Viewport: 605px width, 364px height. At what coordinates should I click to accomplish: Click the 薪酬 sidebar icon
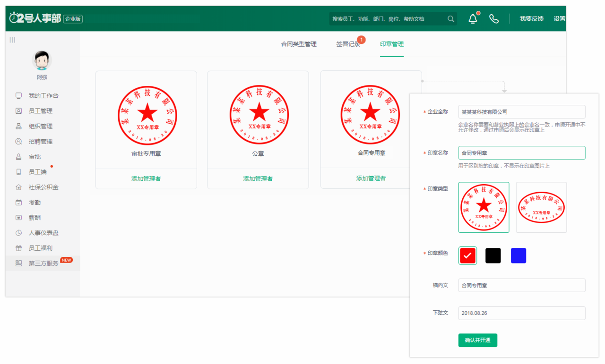pos(19,218)
